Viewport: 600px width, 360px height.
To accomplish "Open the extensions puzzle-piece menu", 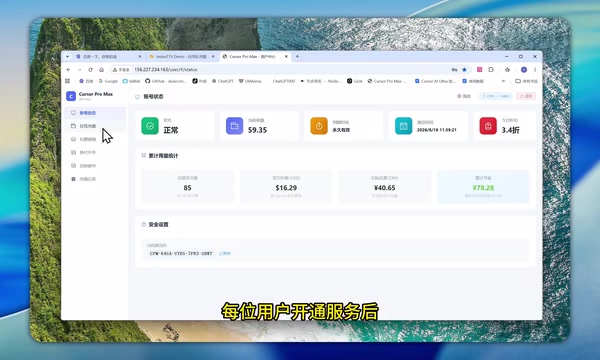I will (491, 70).
